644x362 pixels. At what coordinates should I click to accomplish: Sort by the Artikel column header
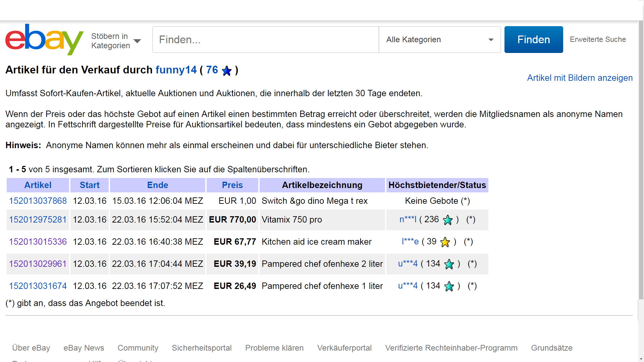[x=38, y=185]
